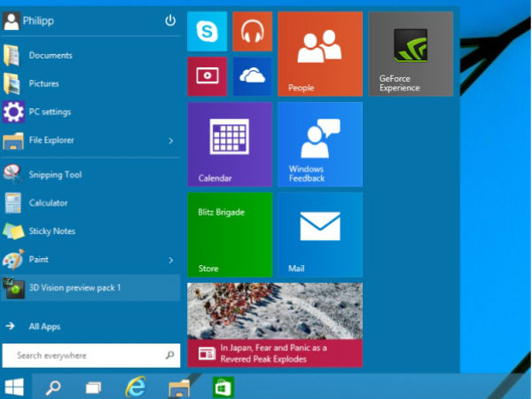The image size is (532, 399).
Task: Click the power button icon
Action: tap(170, 20)
